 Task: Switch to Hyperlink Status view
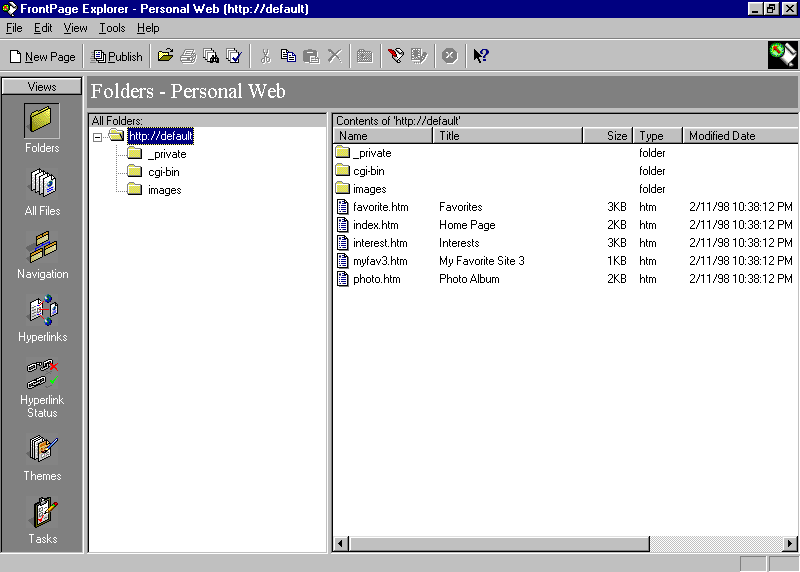pos(42,388)
